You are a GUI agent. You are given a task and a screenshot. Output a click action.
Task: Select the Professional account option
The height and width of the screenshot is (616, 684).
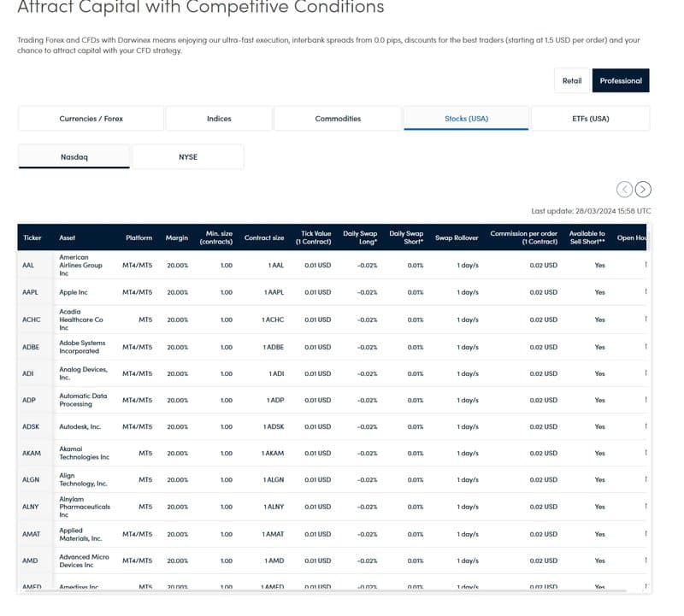click(x=621, y=81)
